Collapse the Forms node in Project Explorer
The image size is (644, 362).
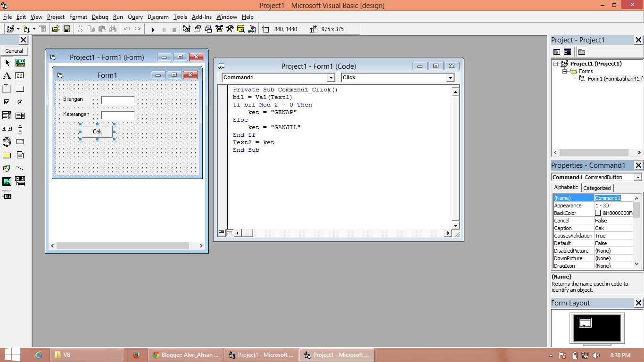564,71
